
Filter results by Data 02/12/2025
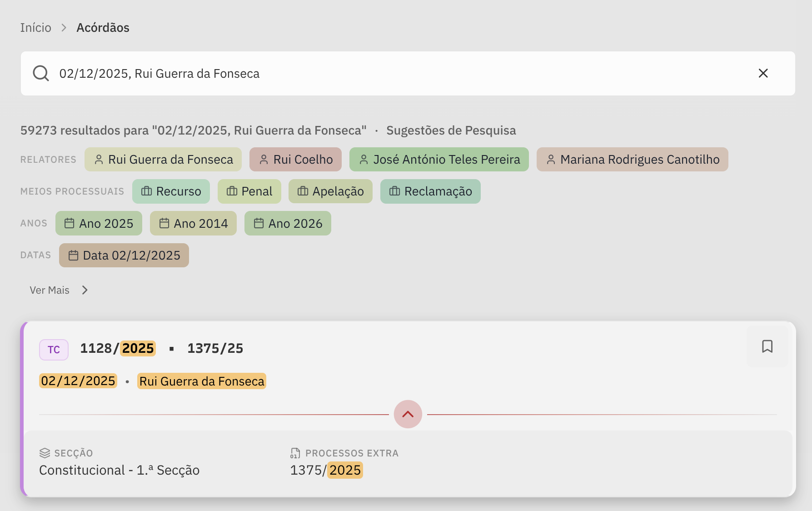(x=124, y=255)
